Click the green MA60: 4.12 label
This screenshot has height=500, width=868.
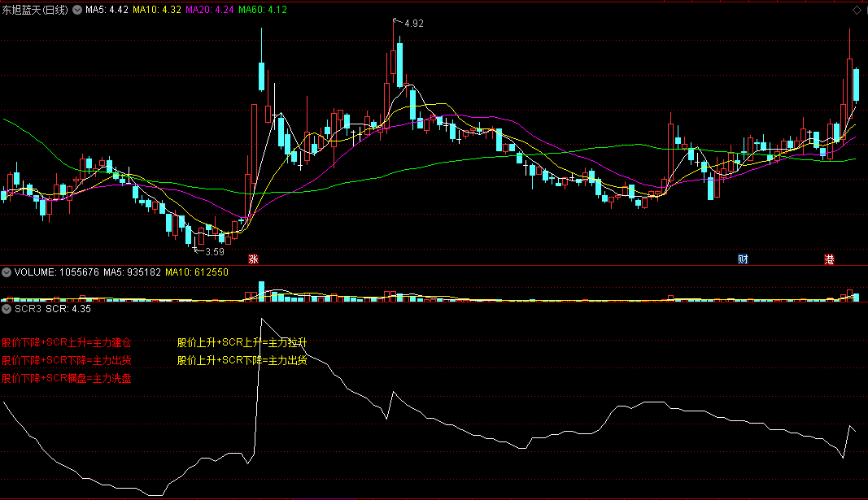(263, 10)
